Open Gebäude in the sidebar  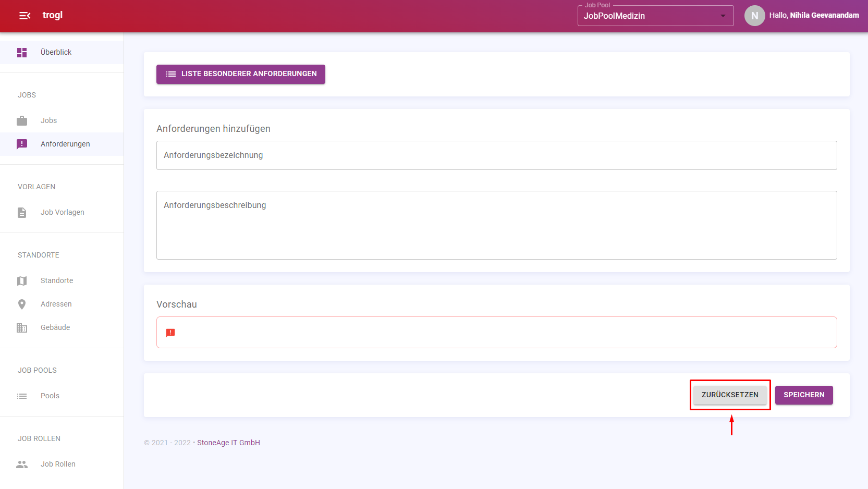pos(62,327)
